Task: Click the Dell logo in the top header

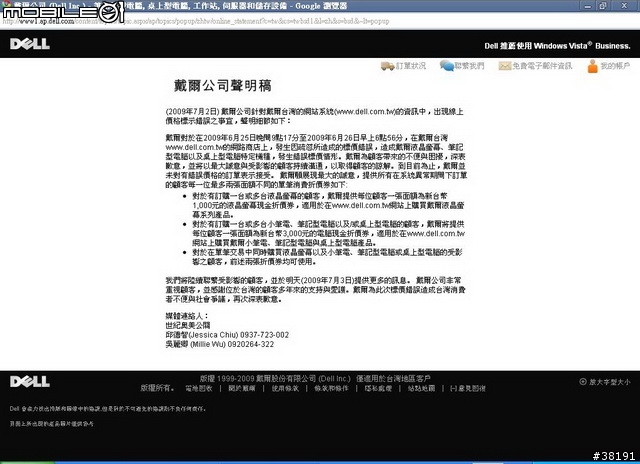Action: 30,44
